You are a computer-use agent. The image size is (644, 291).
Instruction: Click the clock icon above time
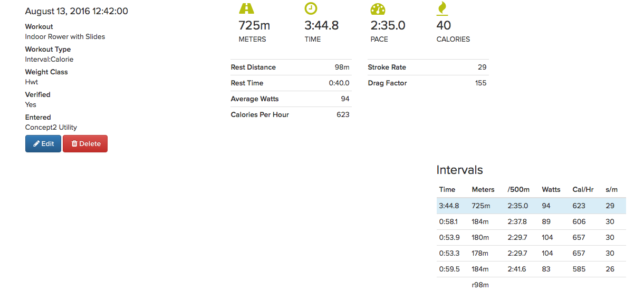[x=311, y=8]
